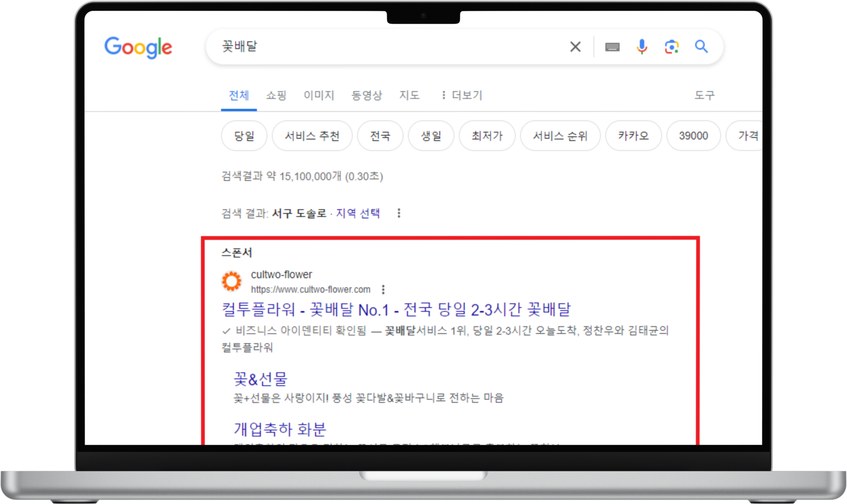Select the 최저가 filter chip

(x=487, y=136)
